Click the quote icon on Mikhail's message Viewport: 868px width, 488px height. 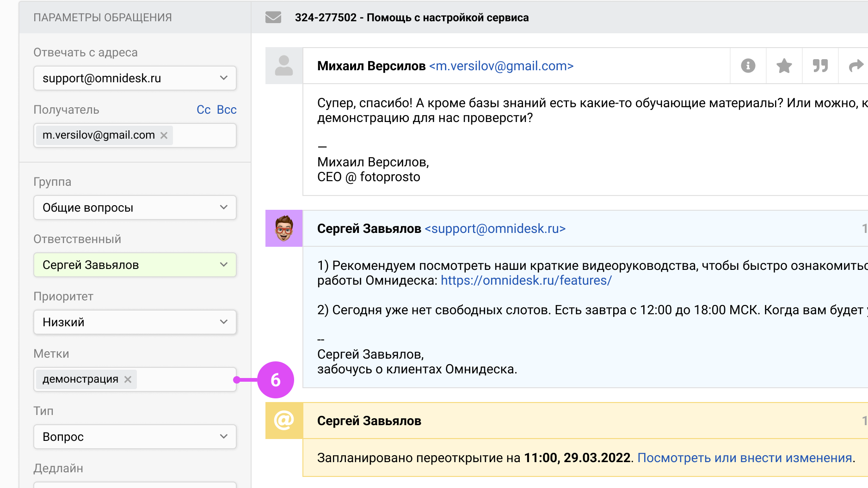pos(820,66)
